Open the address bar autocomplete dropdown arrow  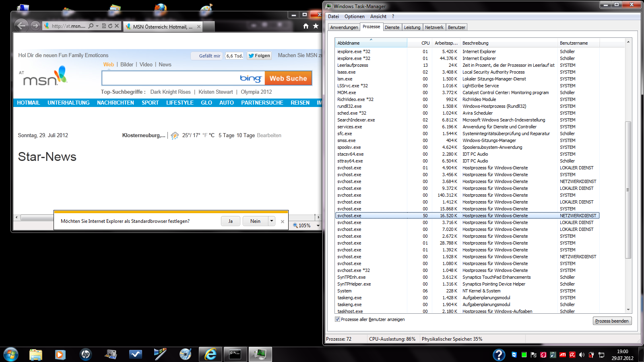(x=97, y=26)
